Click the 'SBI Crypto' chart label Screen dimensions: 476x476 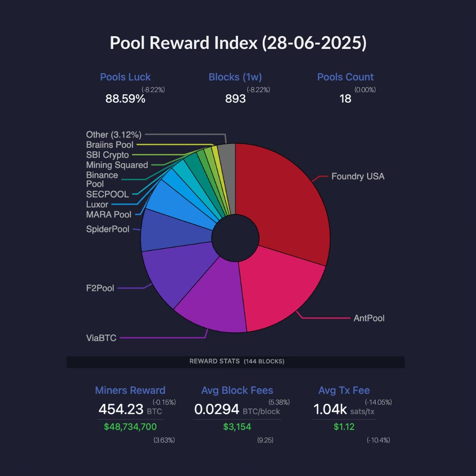coord(108,155)
